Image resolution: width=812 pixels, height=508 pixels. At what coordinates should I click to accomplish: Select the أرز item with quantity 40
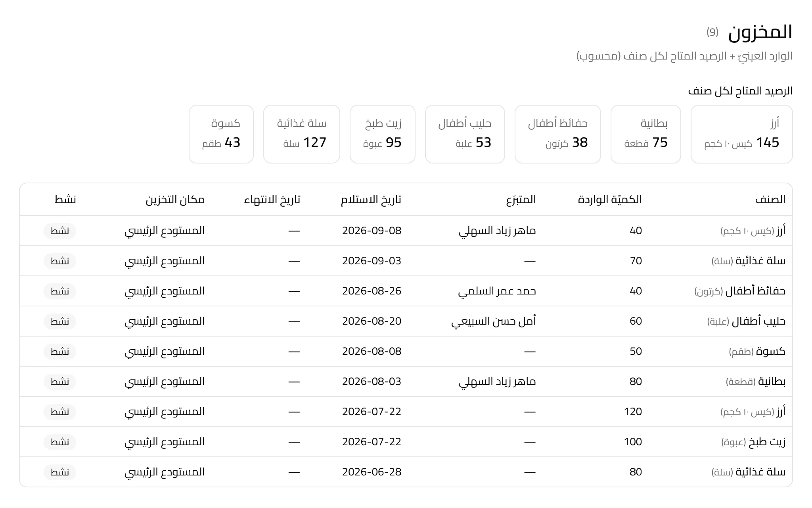(753, 231)
